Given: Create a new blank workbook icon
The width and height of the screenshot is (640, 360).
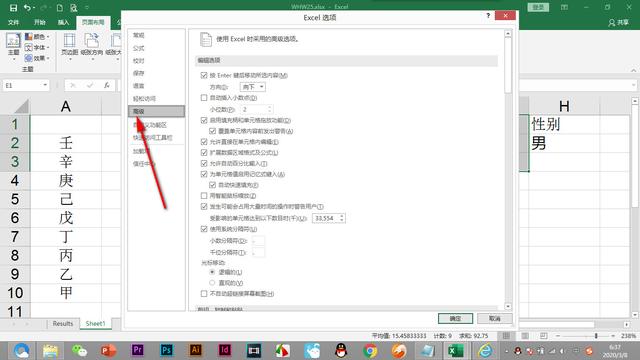Looking at the screenshot, I should pyautogui.click(x=60, y=7).
